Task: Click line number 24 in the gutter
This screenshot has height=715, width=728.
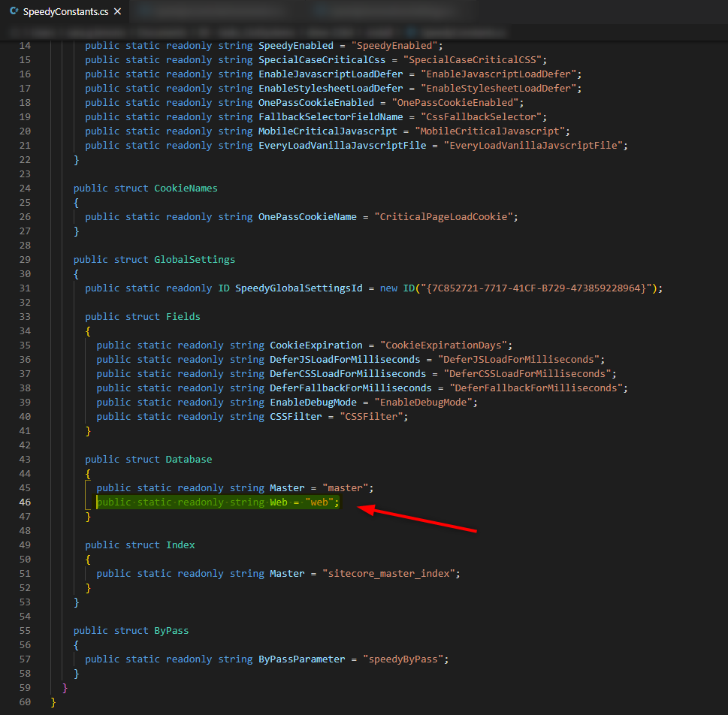Action: pyautogui.click(x=25, y=187)
